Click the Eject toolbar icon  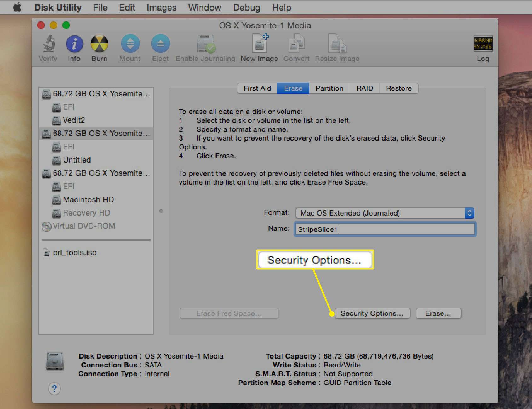pos(161,44)
